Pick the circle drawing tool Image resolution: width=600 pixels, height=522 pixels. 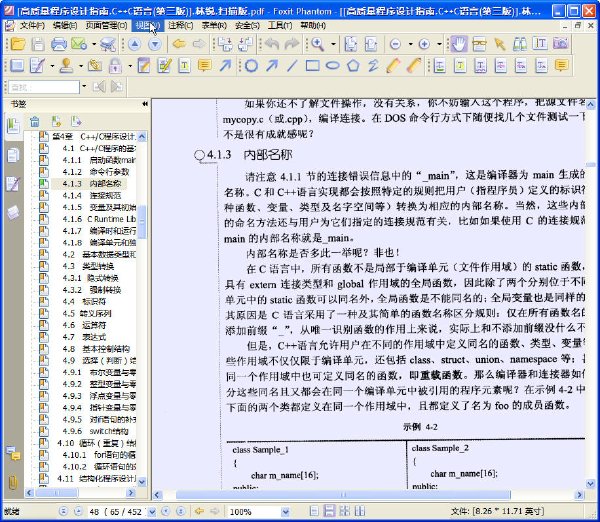(251, 65)
